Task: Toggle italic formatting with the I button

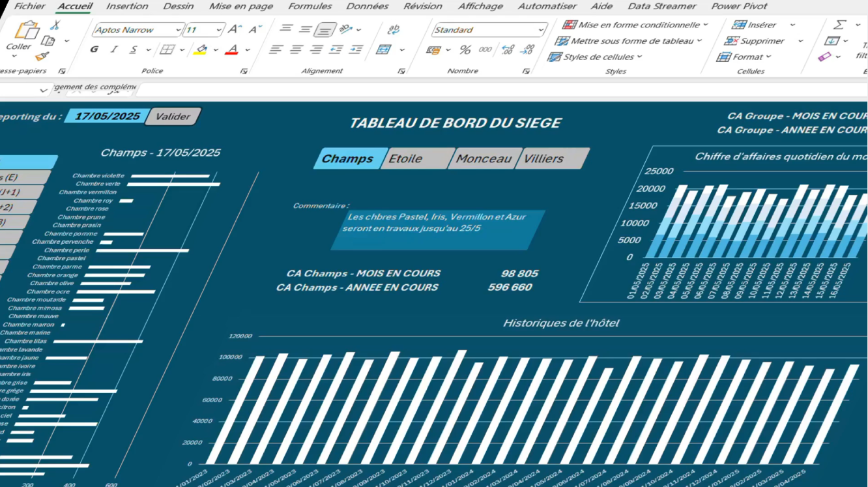Action: pyautogui.click(x=114, y=50)
